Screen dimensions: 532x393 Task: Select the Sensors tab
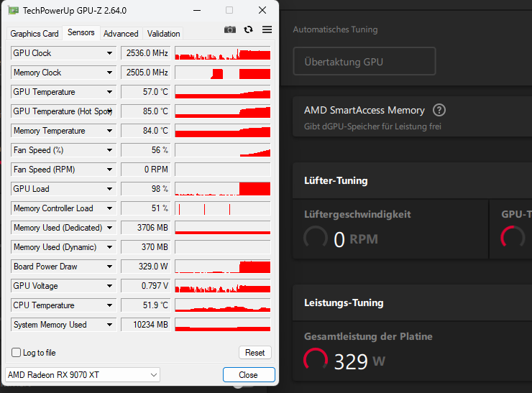click(81, 32)
